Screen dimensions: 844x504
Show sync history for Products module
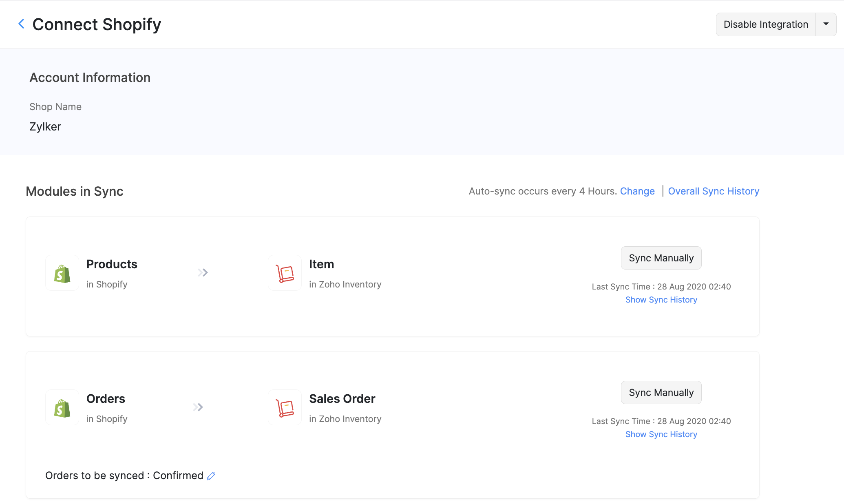pyautogui.click(x=661, y=299)
